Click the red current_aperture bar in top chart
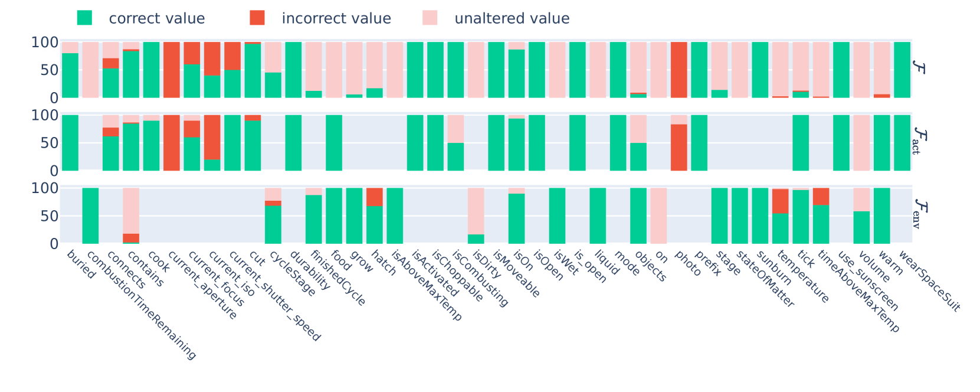 click(172, 70)
